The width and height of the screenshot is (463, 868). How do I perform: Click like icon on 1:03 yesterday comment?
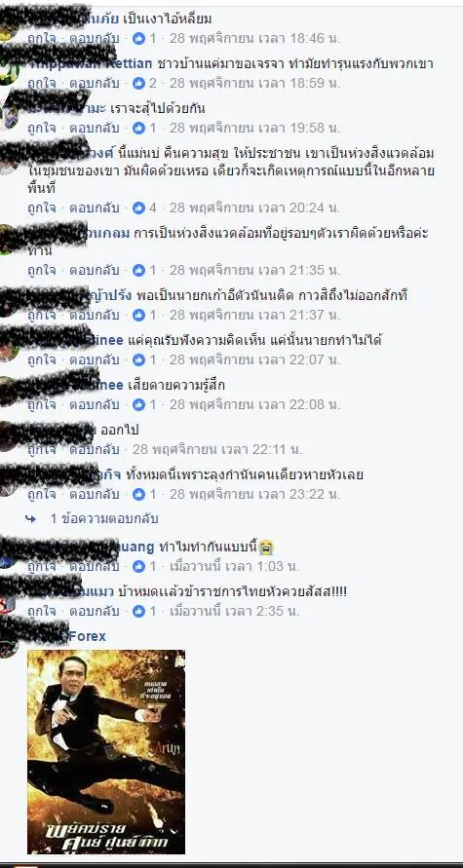point(138,566)
